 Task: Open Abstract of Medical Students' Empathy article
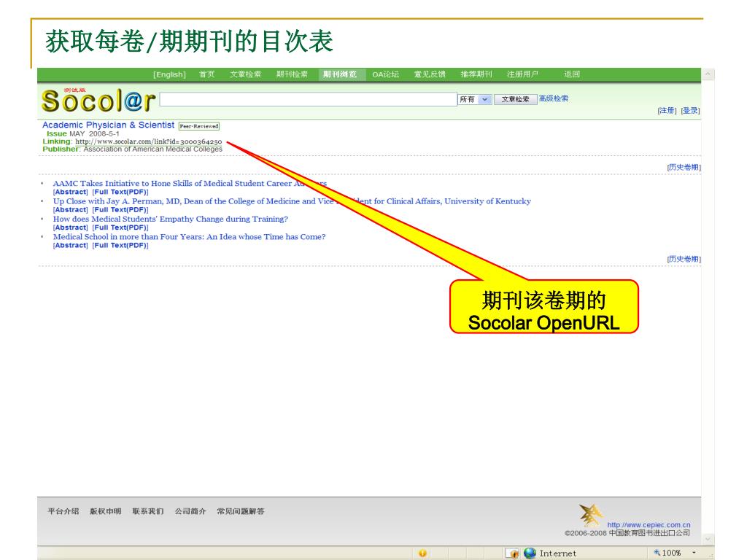pyautogui.click(x=71, y=227)
